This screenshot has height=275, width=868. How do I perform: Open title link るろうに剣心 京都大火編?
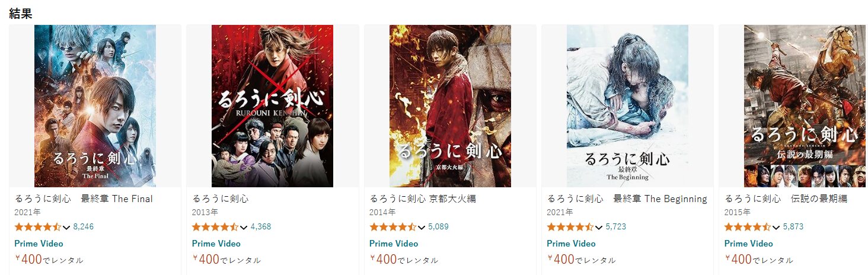click(423, 199)
